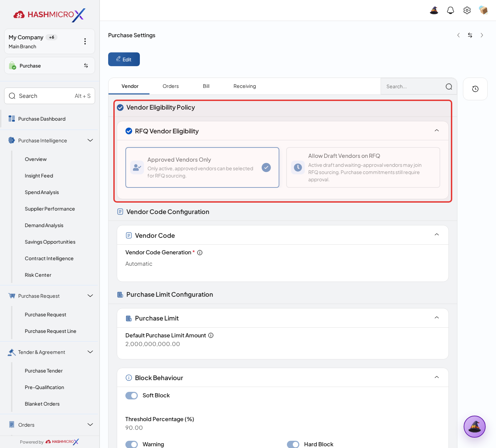496x448 pixels.
Task: Open the notifications bell icon
Action: (451, 10)
